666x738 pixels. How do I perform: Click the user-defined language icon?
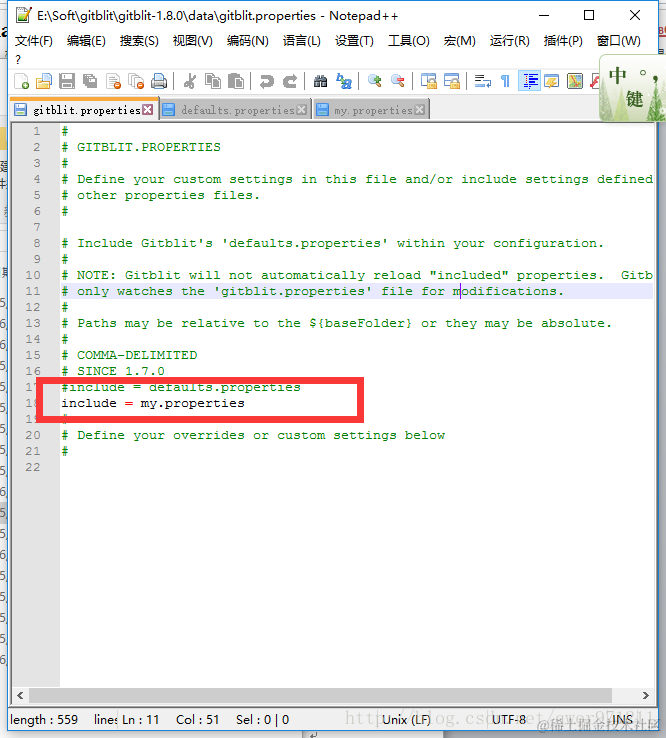(x=552, y=81)
